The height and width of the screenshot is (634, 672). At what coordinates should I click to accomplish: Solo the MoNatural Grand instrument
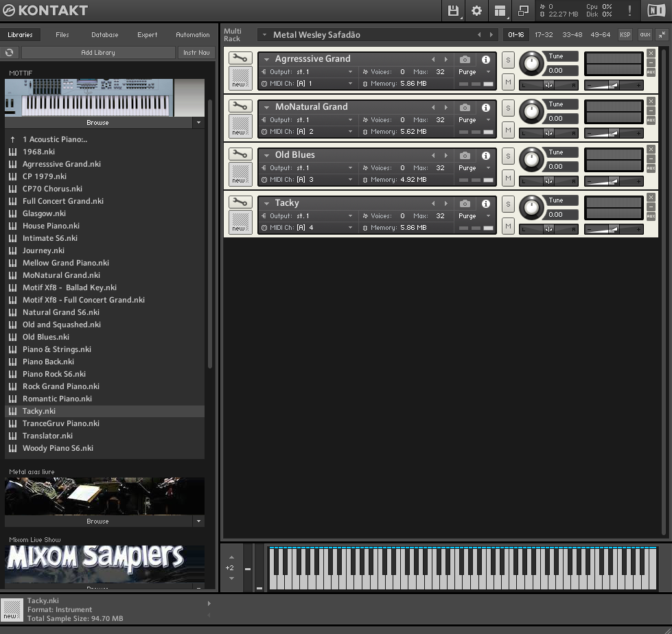point(508,108)
